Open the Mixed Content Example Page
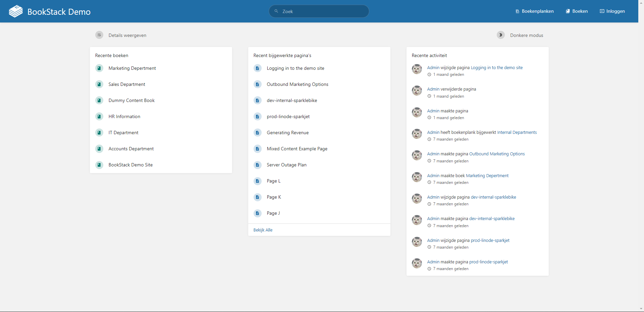This screenshot has width=644, height=312. 297,149
